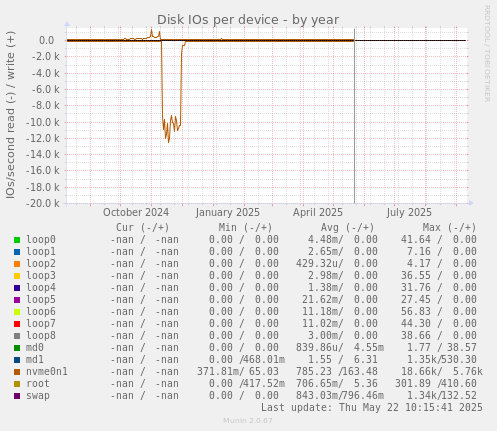497x431 pixels.
Task: Click the Min (-/+) column header
Action: [x=245, y=228]
